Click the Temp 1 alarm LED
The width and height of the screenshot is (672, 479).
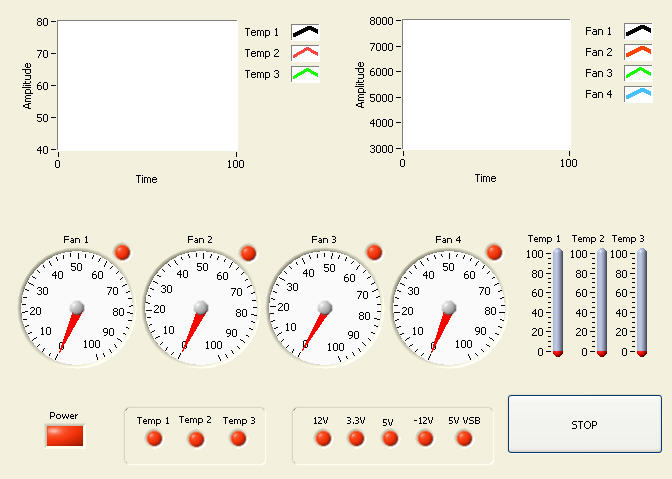coord(154,438)
